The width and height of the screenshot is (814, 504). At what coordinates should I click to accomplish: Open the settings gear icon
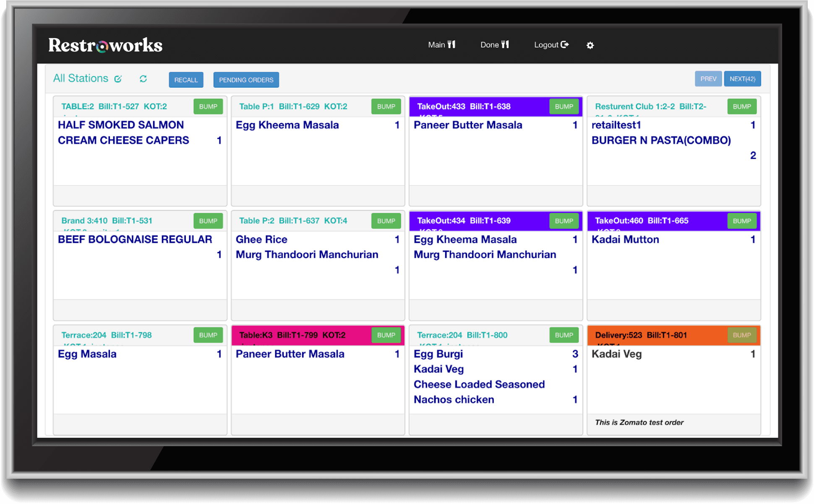[x=590, y=45]
